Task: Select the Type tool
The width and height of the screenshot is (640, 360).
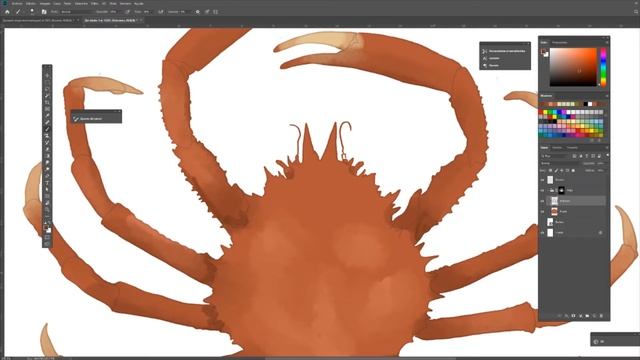Action: [x=47, y=182]
